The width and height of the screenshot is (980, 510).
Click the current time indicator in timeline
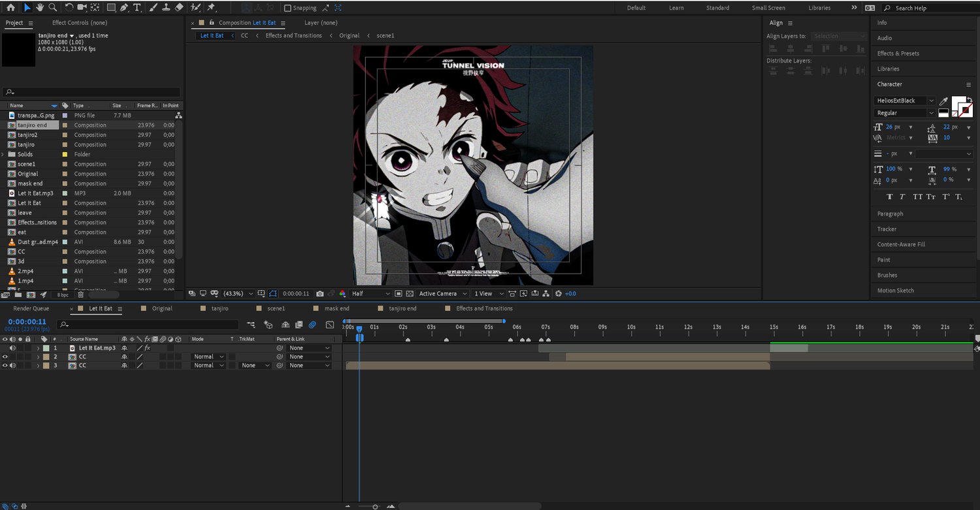click(359, 329)
